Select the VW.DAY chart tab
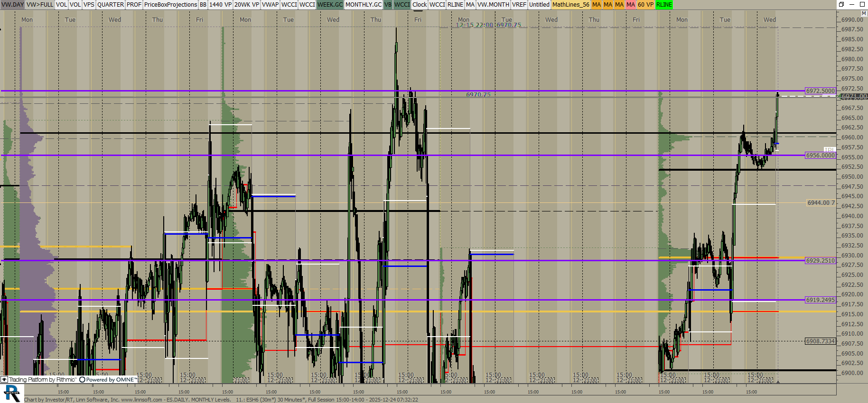868x403 pixels. tap(12, 4)
